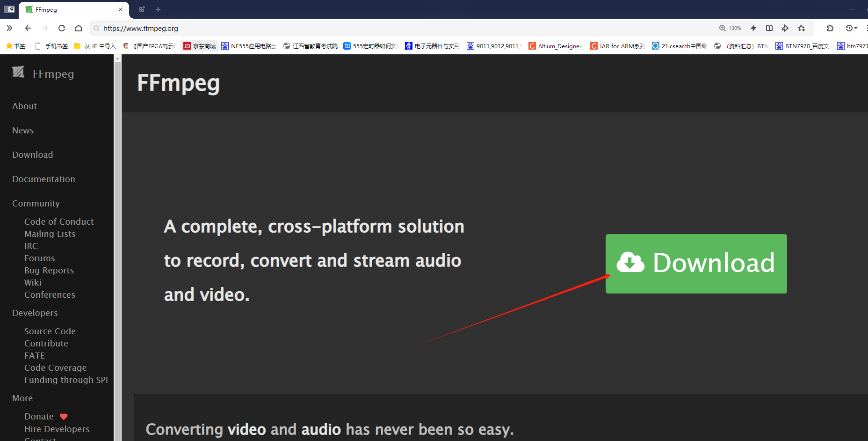Click the tab grid icon beside new tab
The image size is (868, 441).
click(x=142, y=9)
